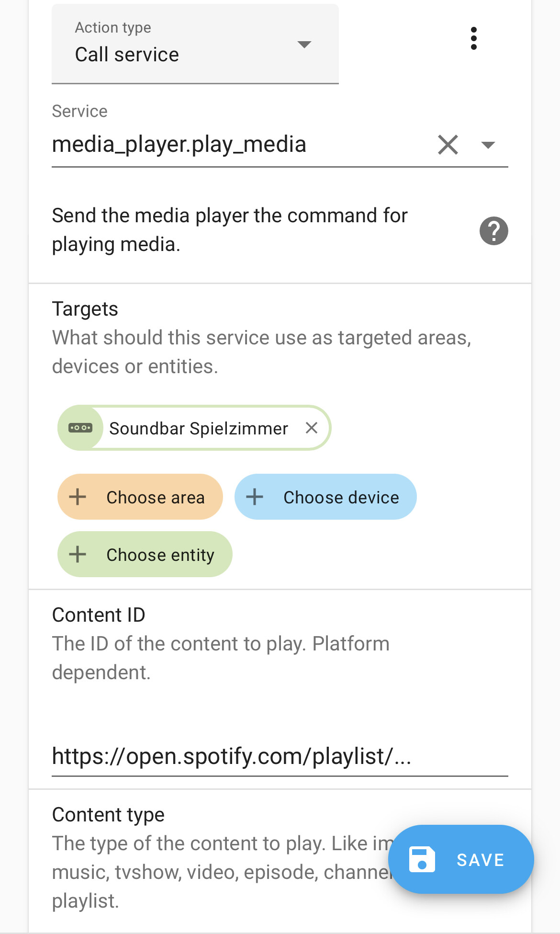Click the plus icon on Choose area
The height and width of the screenshot is (934, 560).
(x=77, y=497)
